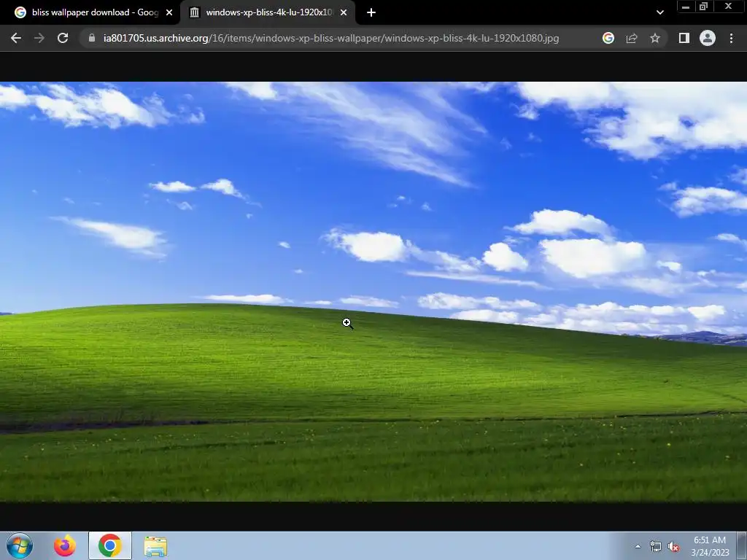Select the windows-xp-bliss-4k image tab
This screenshot has height=560, width=747.
coord(267,12)
